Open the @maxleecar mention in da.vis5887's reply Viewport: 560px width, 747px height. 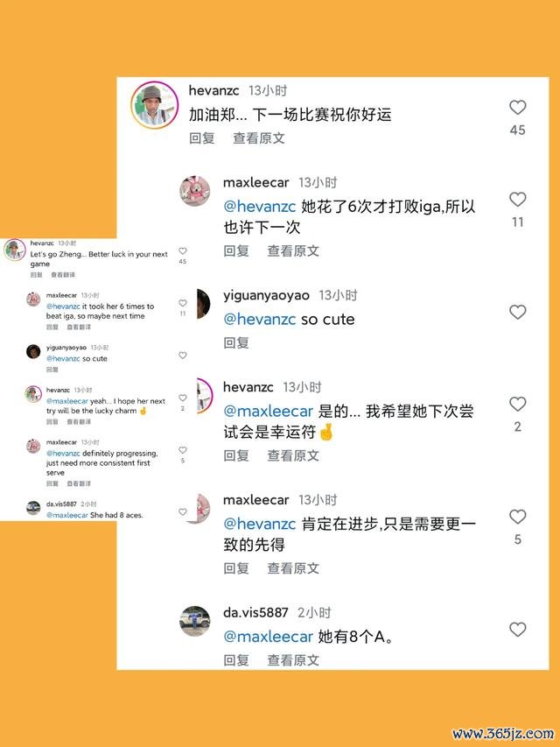click(268, 637)
